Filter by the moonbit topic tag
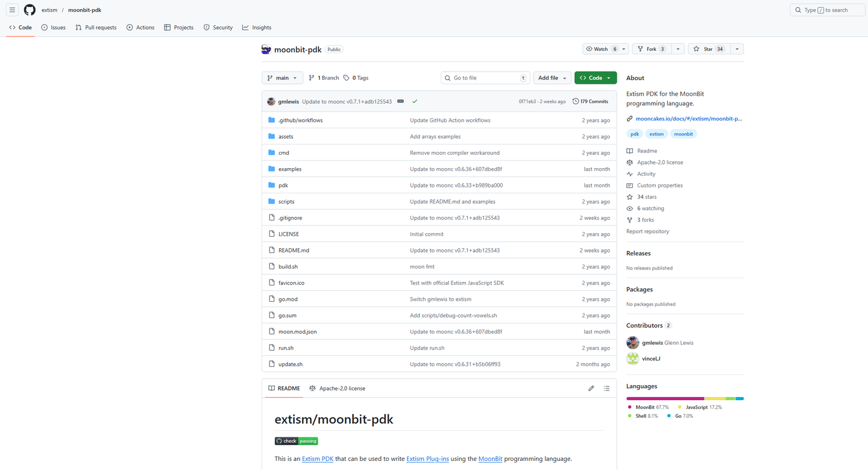 [684, 134]
